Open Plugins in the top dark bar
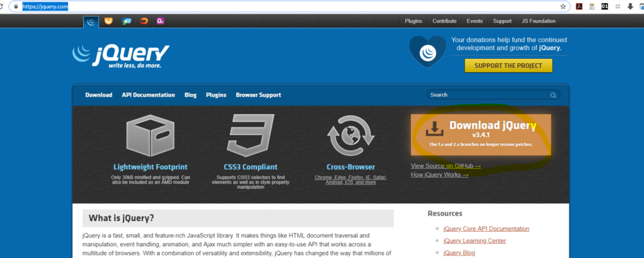The image size is (644, 258). coord(413,21)
